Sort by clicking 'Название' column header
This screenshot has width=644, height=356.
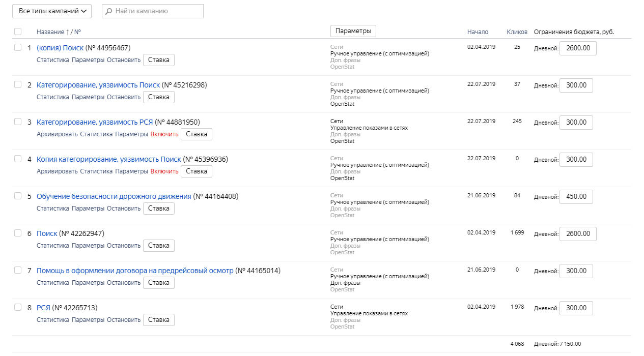coord(50,32)
